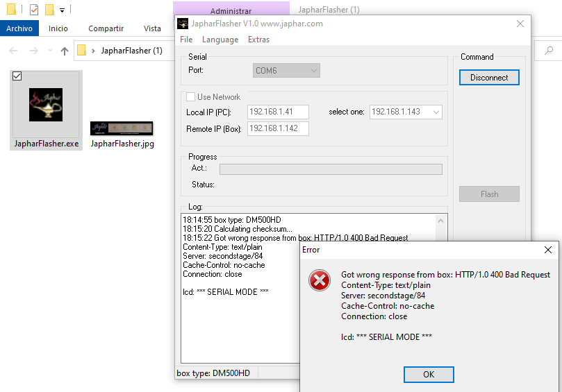Go forward in Explorer navigation
562x392 pixels.
(x=33, y=51)
